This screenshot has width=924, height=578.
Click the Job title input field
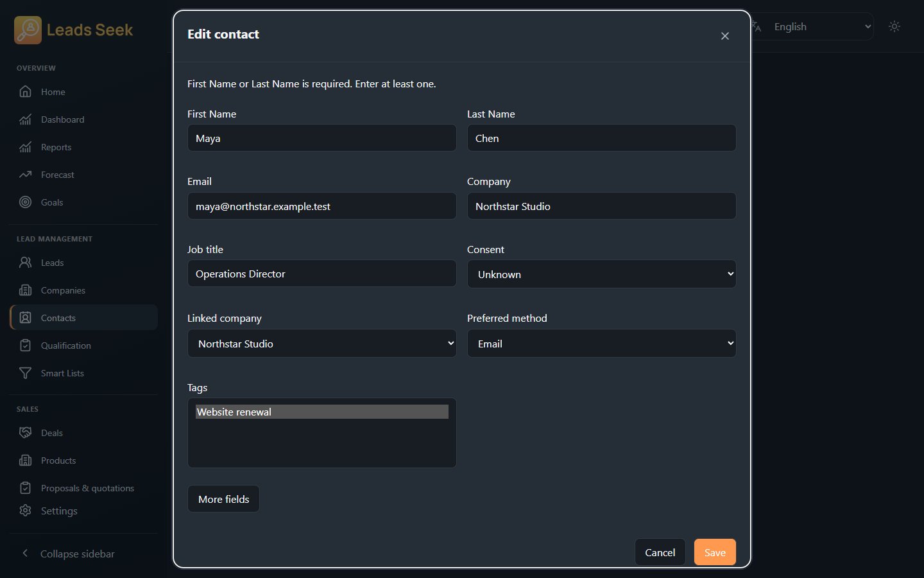[321, 274]
